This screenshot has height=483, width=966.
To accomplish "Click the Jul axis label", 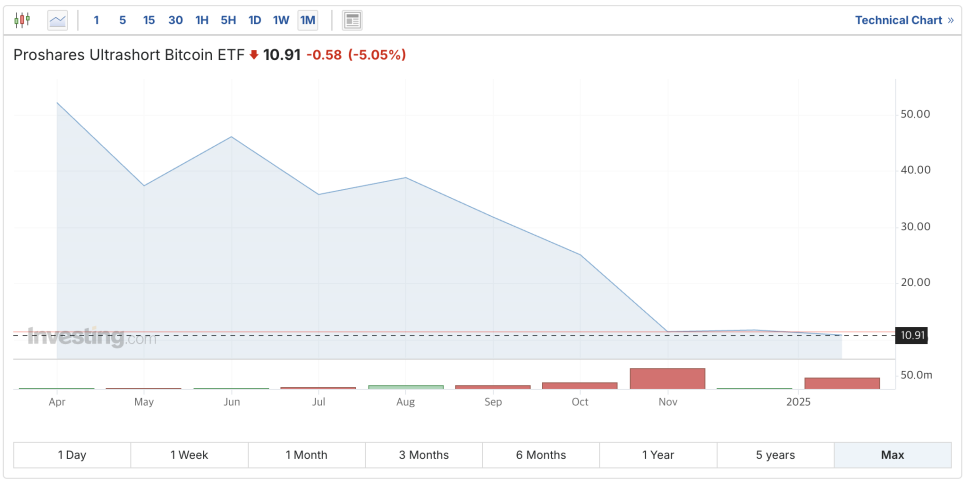I will coord(319,402).
